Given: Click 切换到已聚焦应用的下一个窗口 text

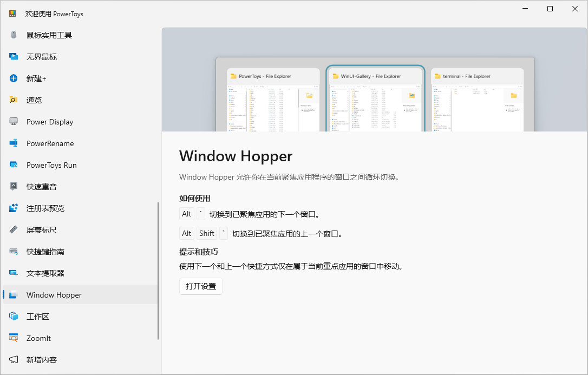Looking at the screenshot, I should coord(264,214).
